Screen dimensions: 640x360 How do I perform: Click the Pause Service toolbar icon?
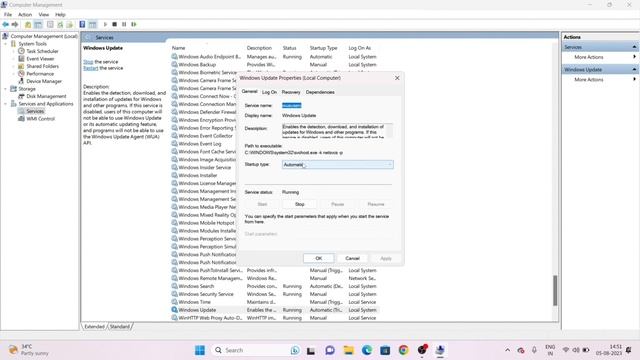tap(124, 24)
